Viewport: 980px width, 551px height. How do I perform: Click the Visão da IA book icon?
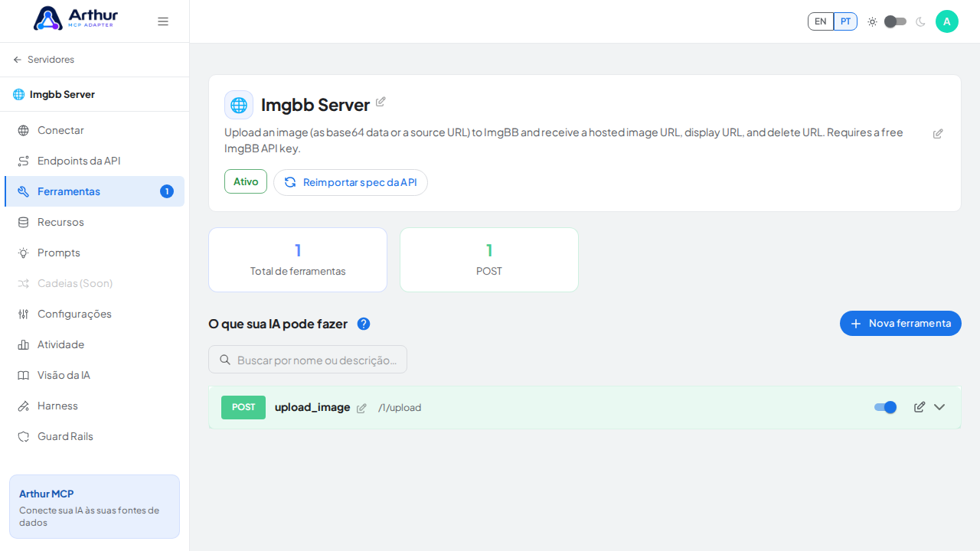pos(24,375)
